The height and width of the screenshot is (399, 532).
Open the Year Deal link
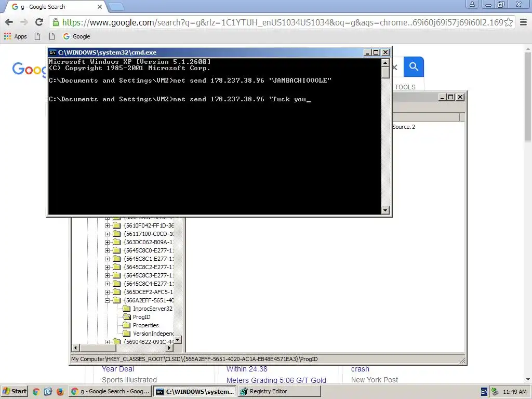[118, 369]
